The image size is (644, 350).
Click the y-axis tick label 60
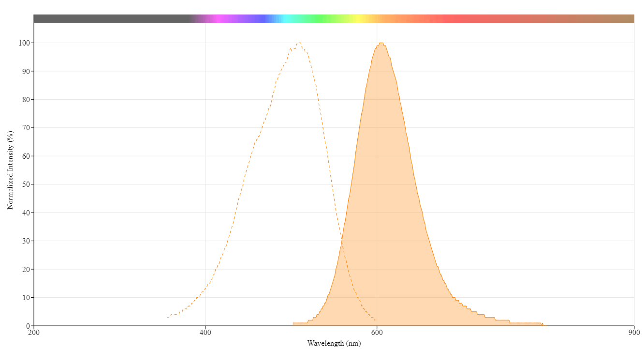26,156
